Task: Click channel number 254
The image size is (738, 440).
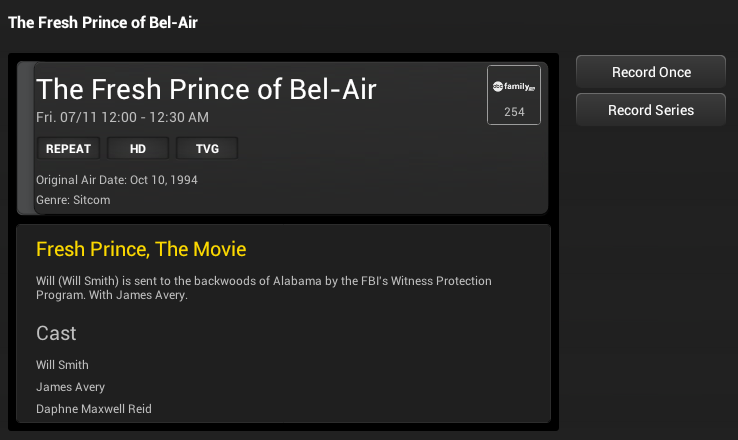Action: coord(514,112)
